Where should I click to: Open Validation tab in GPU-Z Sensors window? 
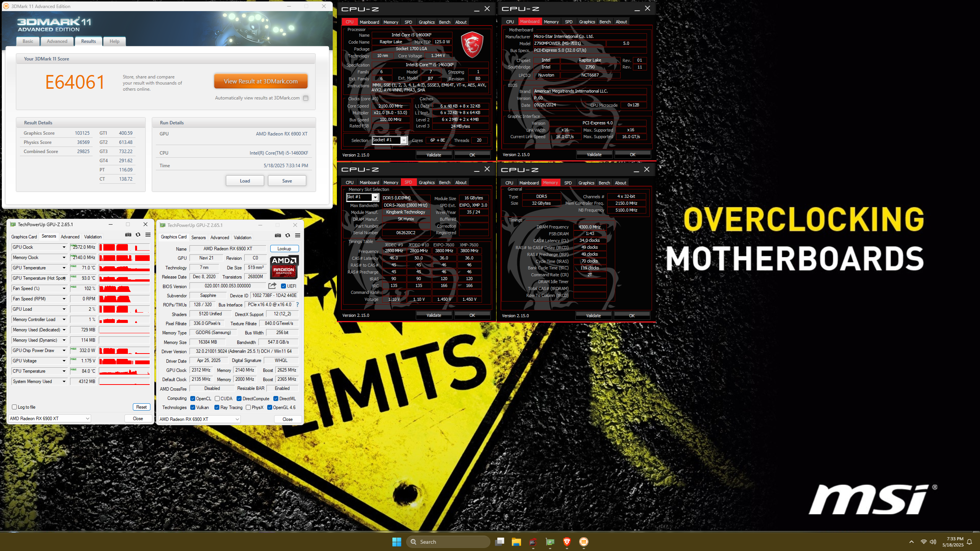coord(93,237)
